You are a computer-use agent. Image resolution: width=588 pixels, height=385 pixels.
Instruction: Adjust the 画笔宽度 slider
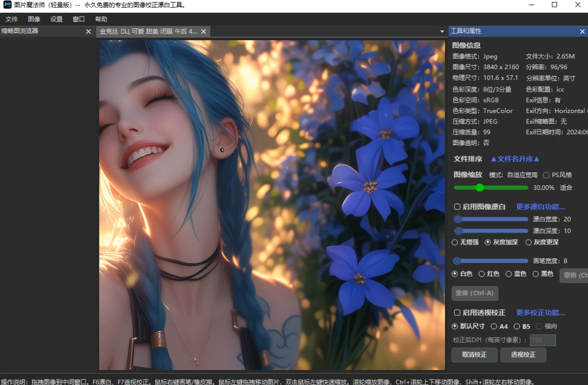click(491, 261)
